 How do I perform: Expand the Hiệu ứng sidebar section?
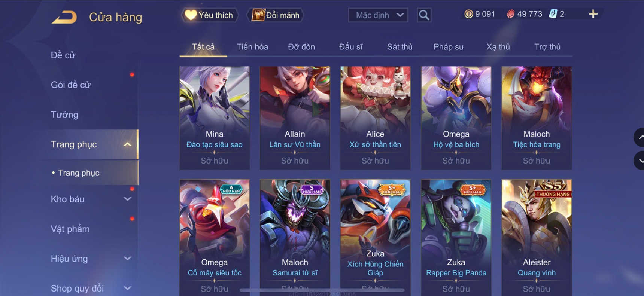tap(128, 259)
